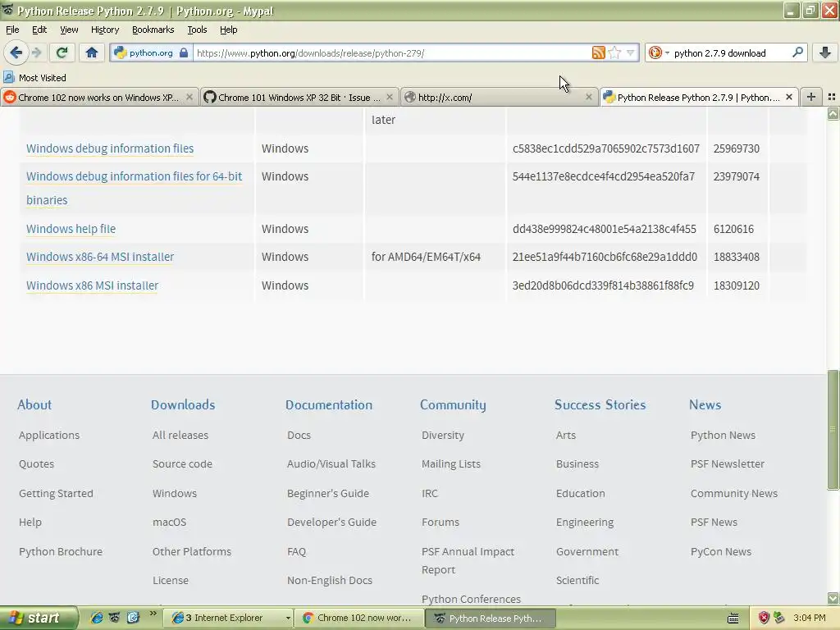The height and width of the screenshot is (630, 840).
Task: Click the third quick launch icon
Action: point(133,618)
